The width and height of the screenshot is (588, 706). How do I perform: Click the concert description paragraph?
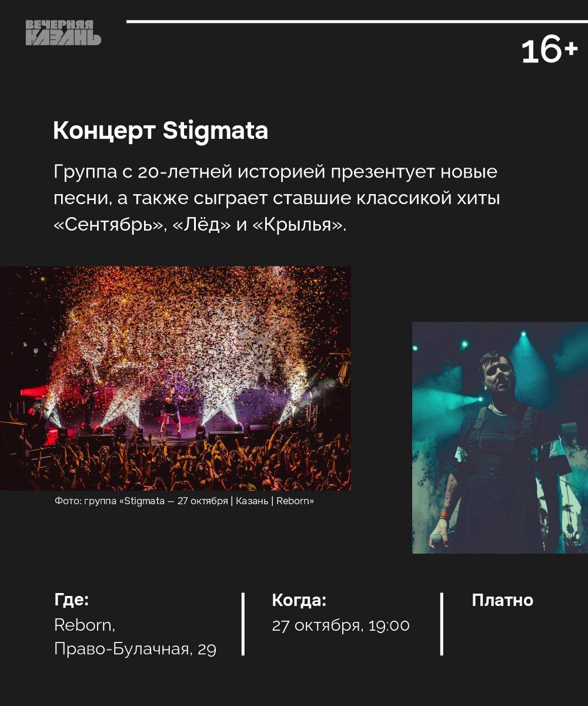(x=276, y=199)
